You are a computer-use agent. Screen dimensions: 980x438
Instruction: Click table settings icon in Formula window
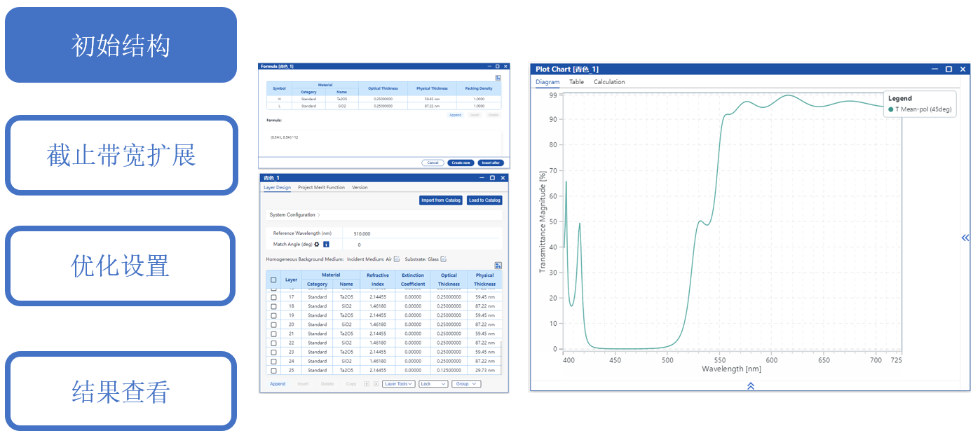[x=498, y=78]
